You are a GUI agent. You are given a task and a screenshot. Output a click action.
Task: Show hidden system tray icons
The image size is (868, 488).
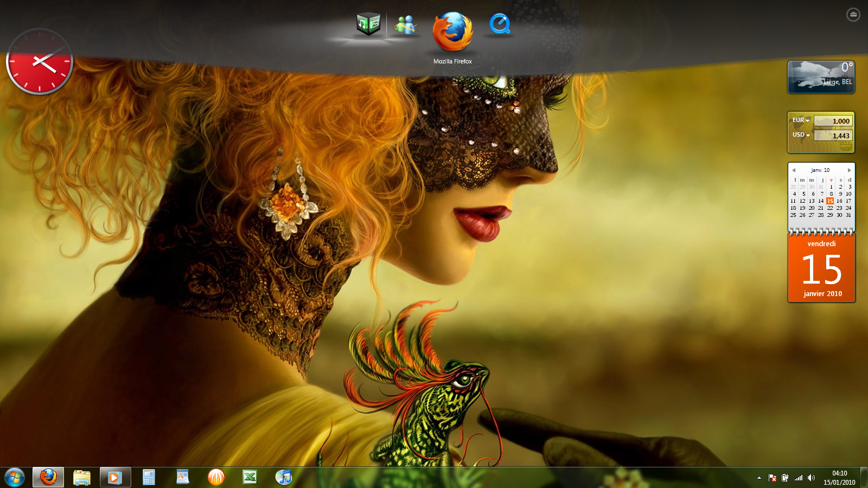point(759,478)
